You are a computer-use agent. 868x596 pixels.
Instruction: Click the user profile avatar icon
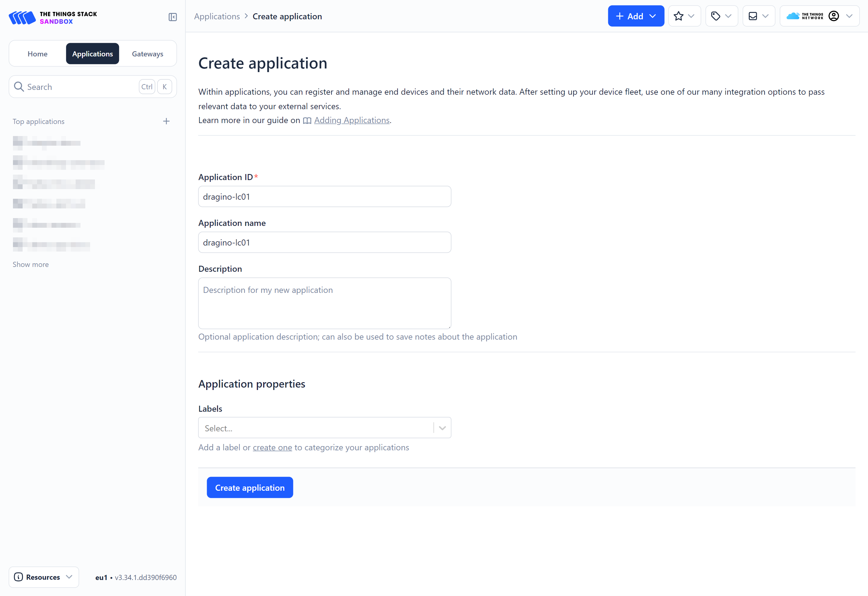click(x=833, y=16)
